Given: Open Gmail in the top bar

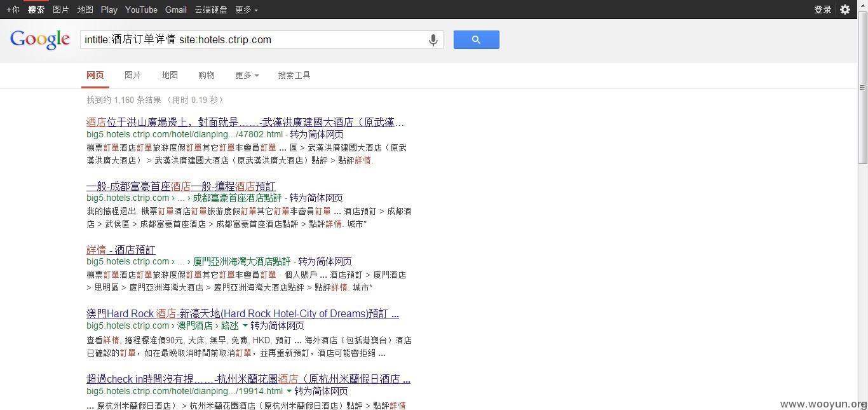Looking at the screenshot, I should 176,10.
